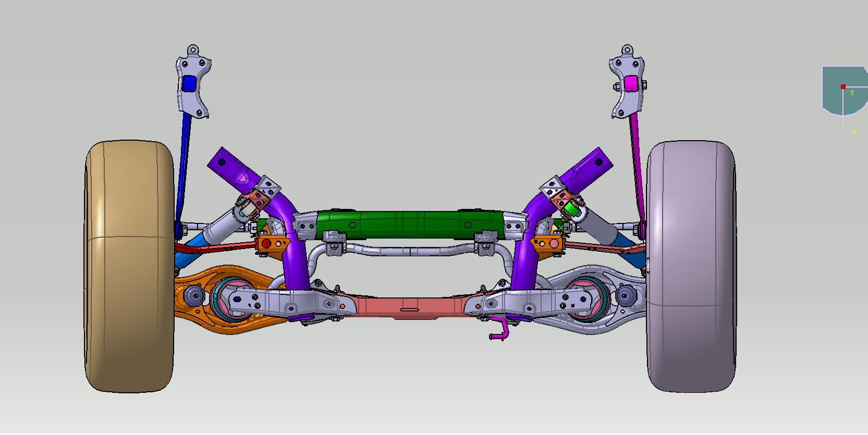Click the left stabilizer bar clamp bracket
The image size is (868, 435).
[x=335, y=244]
